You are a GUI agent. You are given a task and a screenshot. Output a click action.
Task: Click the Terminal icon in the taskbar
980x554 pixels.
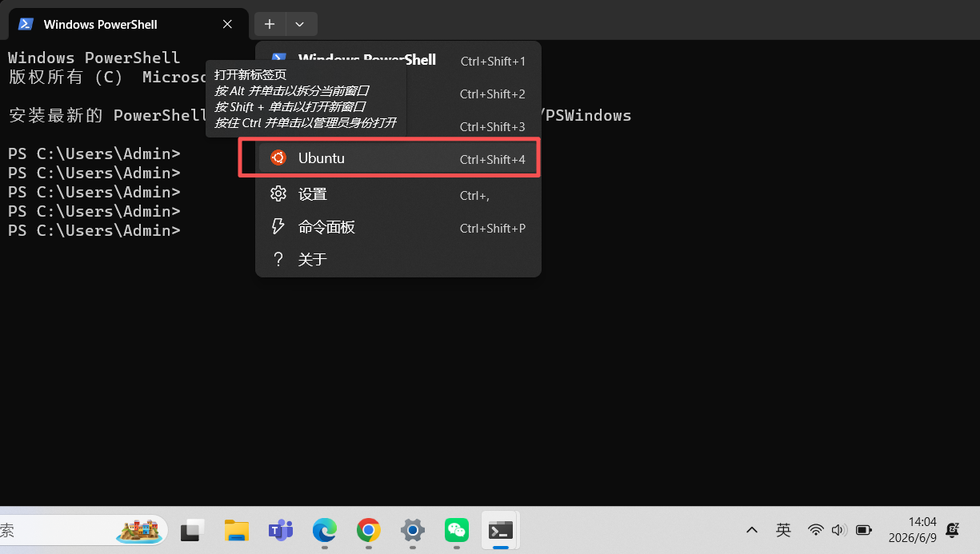click(x=501, y=529)
